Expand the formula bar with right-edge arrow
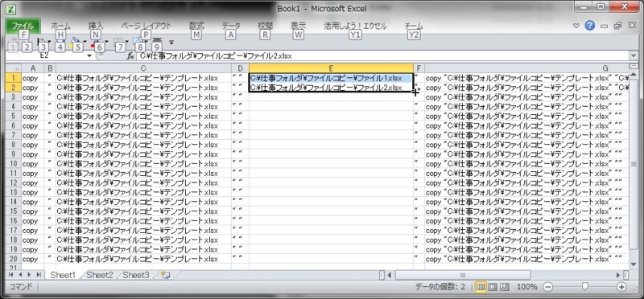Image resolution: width=644 pixels, height=299 pixels. (x=634, y=55)
